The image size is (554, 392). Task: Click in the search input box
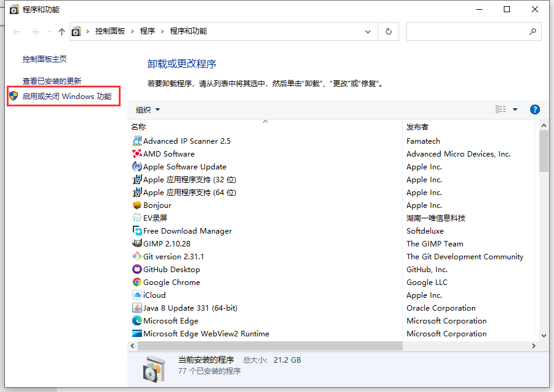click(x=467, y=31)
